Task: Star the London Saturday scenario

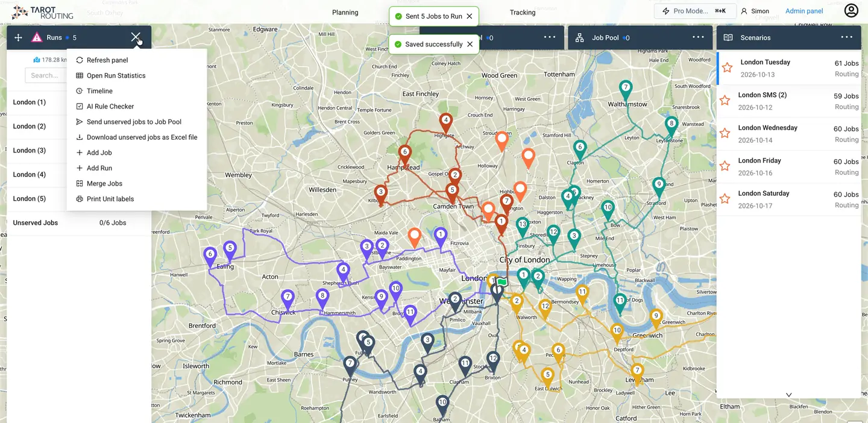Action: click(725, 199)
